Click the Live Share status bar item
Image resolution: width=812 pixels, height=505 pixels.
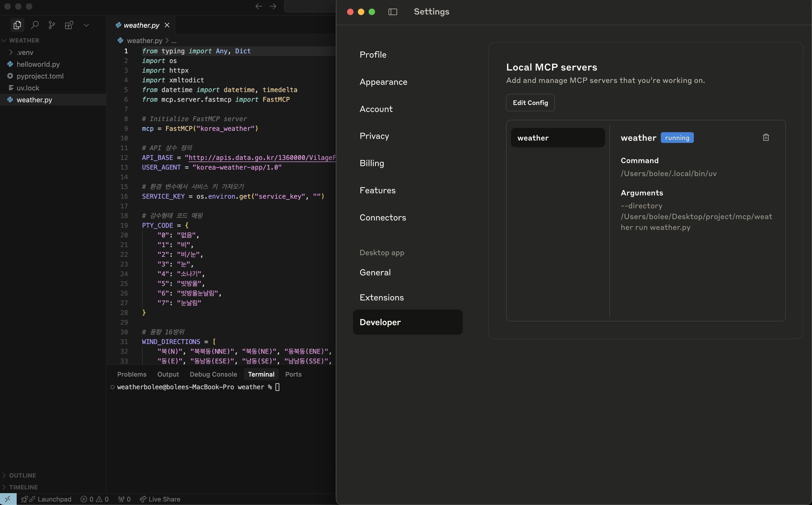pyautogui.click(x=160, y=499)
